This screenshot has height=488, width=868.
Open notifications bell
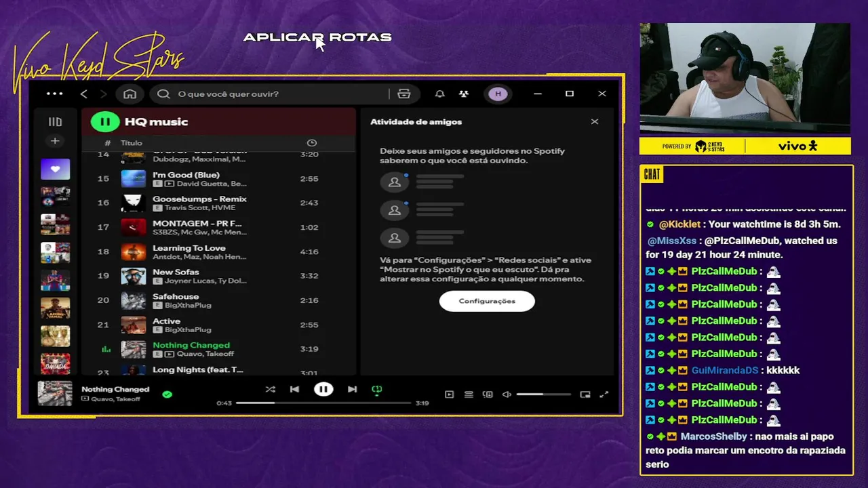tap(439, 94)
